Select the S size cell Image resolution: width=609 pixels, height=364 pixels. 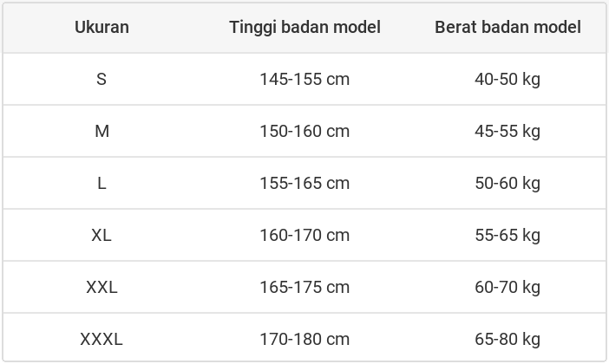(x=101, y=79)
